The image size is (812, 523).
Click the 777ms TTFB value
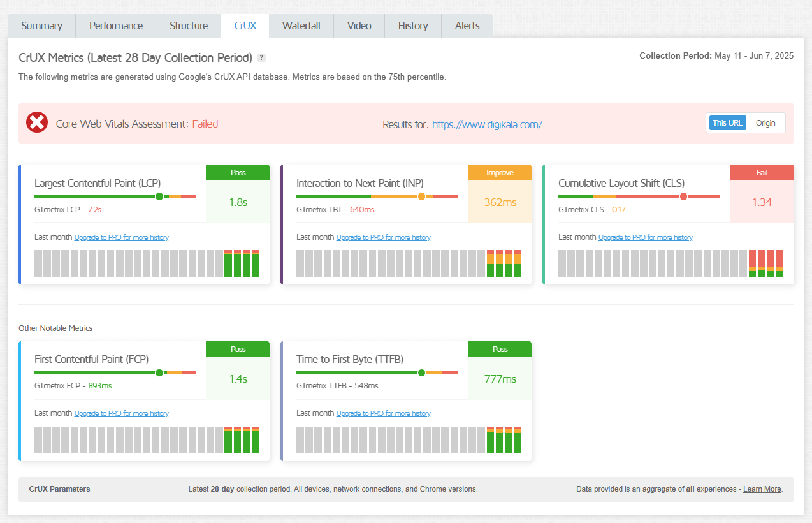click(x=500, y=379)
